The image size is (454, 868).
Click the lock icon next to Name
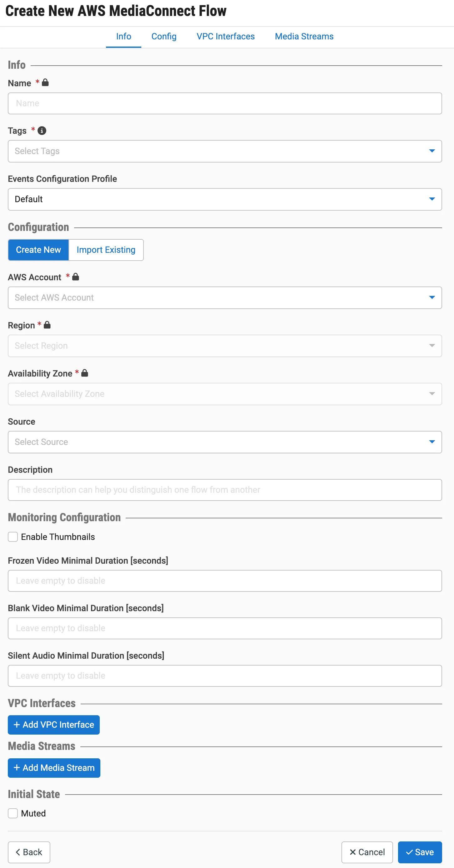click(45, 82)
